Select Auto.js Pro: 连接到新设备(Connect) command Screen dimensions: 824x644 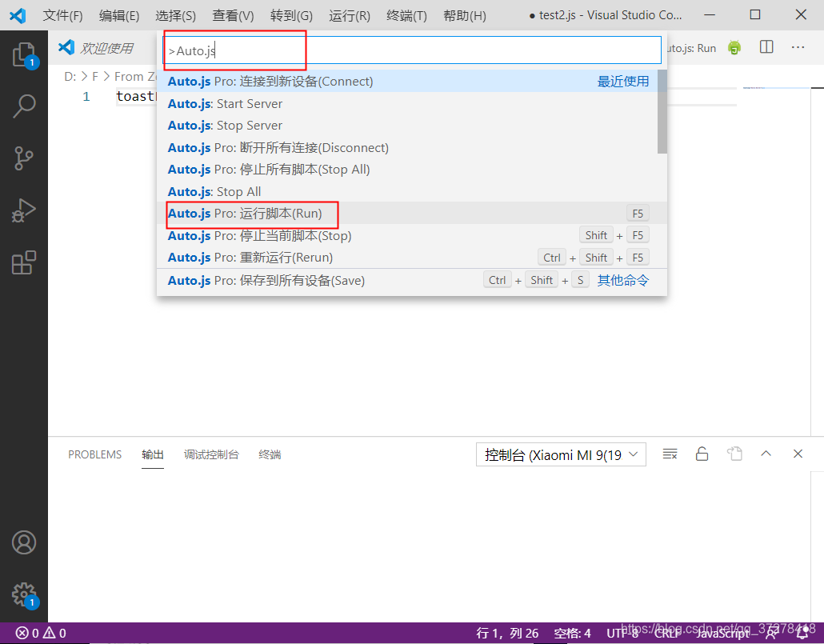click(x=407, y=81)
